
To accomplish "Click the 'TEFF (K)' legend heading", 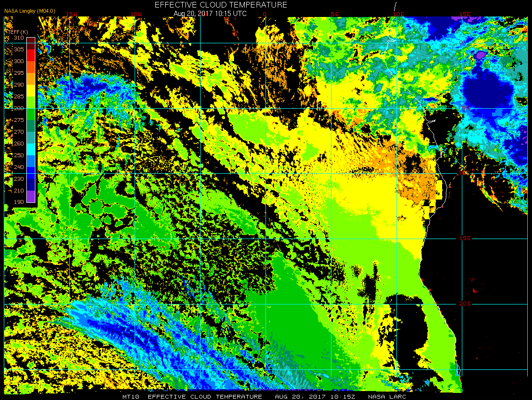I will coord(18,32).
